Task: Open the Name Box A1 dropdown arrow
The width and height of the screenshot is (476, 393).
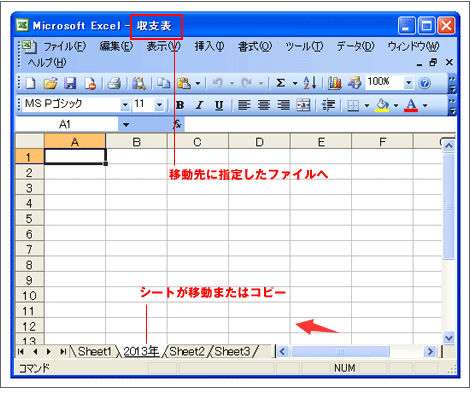Action: pos(126,125)
